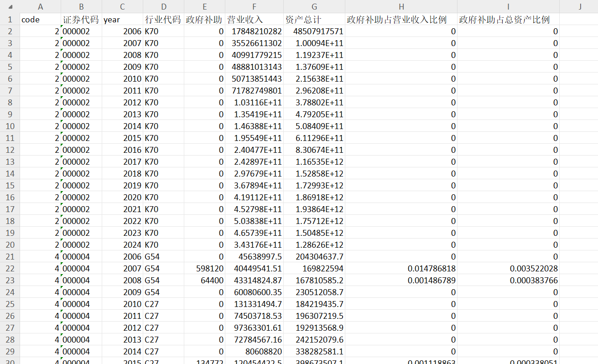Click cell with value 338282581.1
This screenshot has width=598, height=364.
tap(314, 352)
